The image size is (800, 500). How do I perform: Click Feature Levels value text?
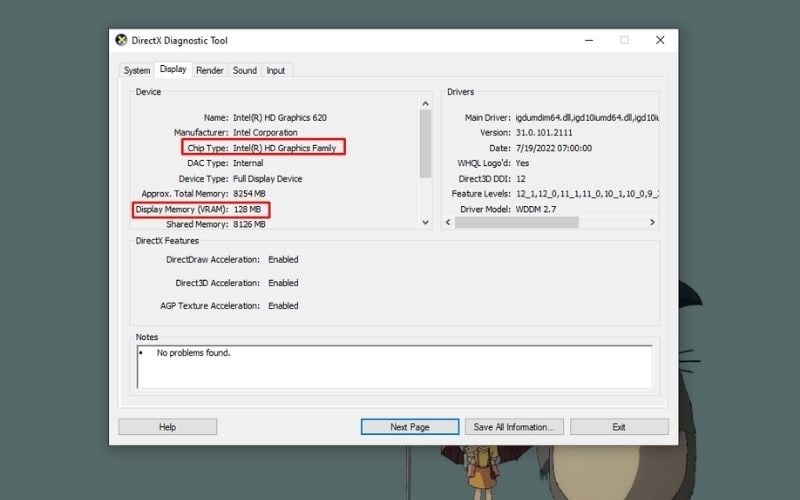point(587,194)
